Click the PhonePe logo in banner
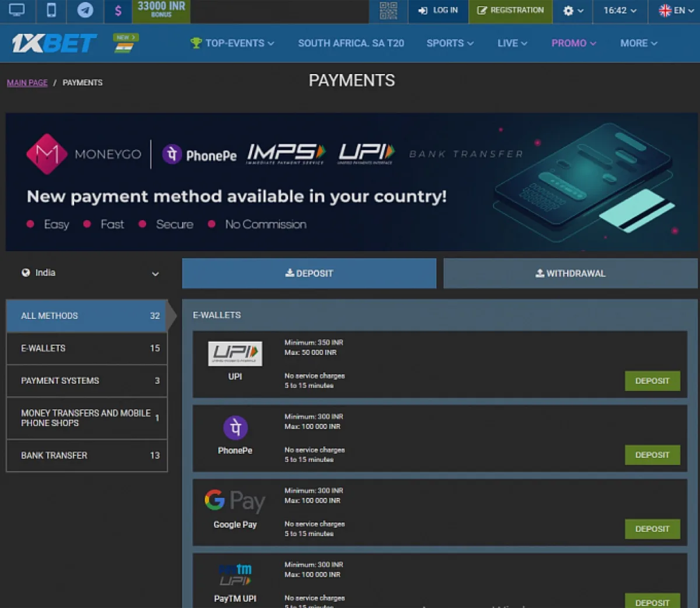700x608 pixels. (x=199, y=155)
